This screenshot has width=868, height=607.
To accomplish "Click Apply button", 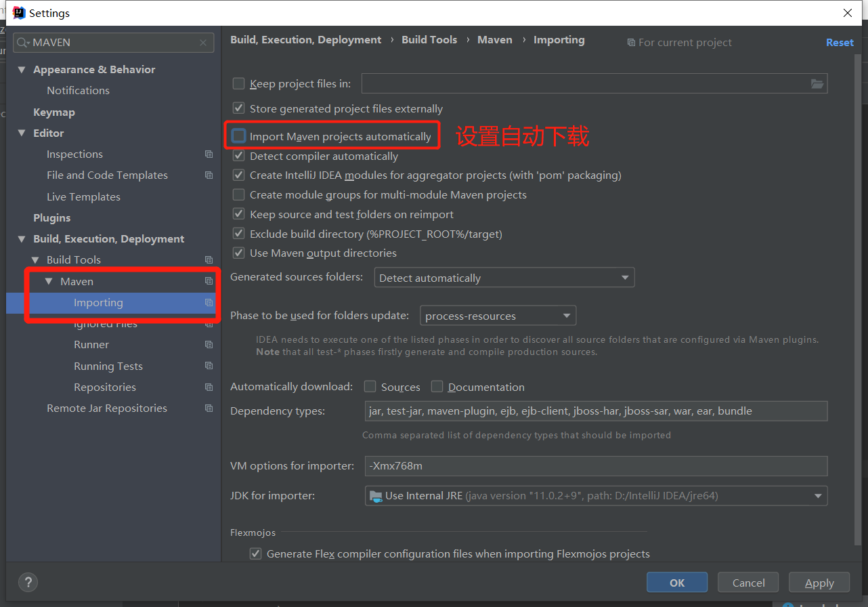I will point(819,583).
